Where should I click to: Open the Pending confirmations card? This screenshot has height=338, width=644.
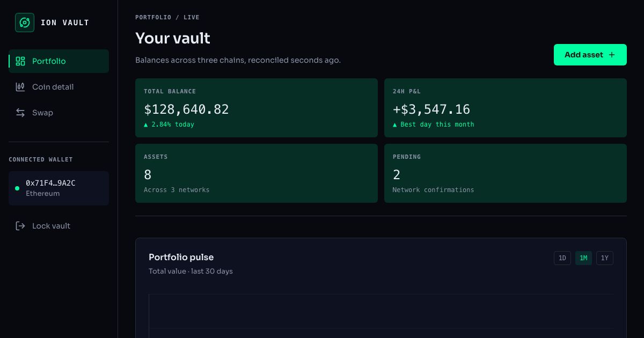[506, 173]
